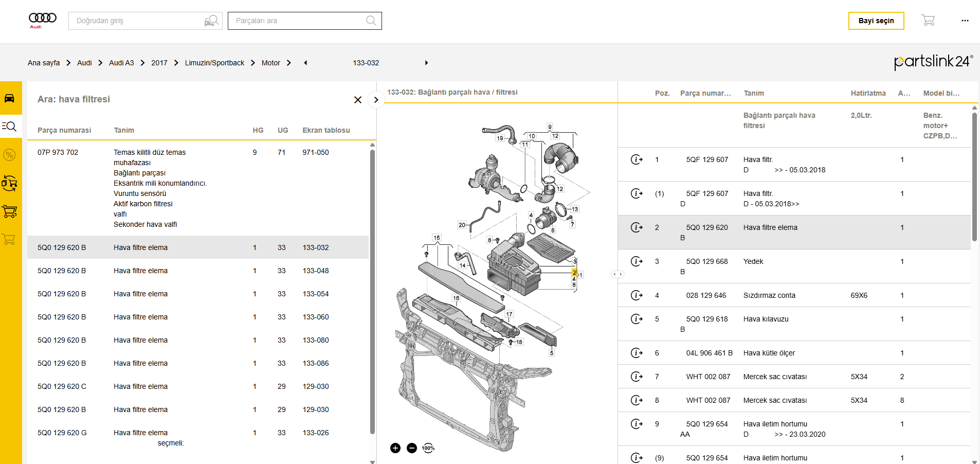Select result 5Q0 129 620 C

coord(198,386)
